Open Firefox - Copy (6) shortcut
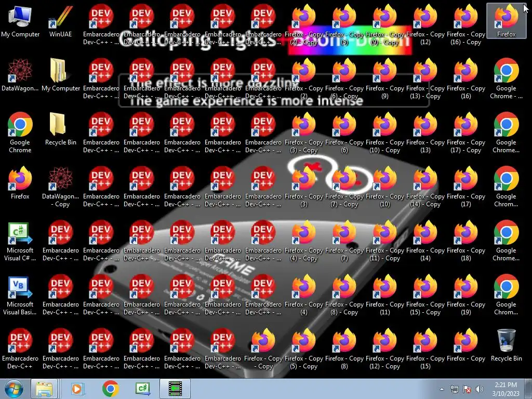 coord(344,134)
